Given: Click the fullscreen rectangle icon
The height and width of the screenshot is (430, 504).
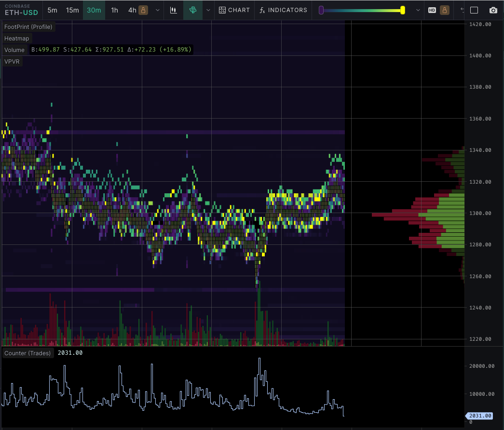Looking at the screenshot, I should pos(474,10).
